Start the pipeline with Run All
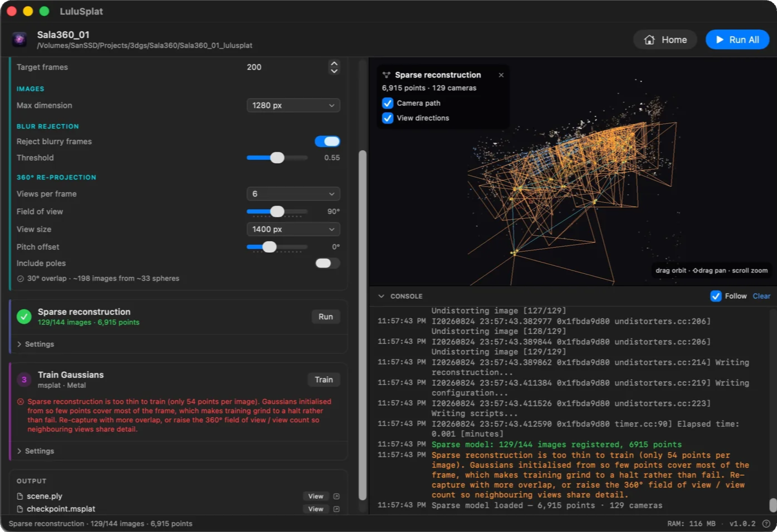Image resolution: width=777 pixels, height=532 pixels. pos(737,40)
